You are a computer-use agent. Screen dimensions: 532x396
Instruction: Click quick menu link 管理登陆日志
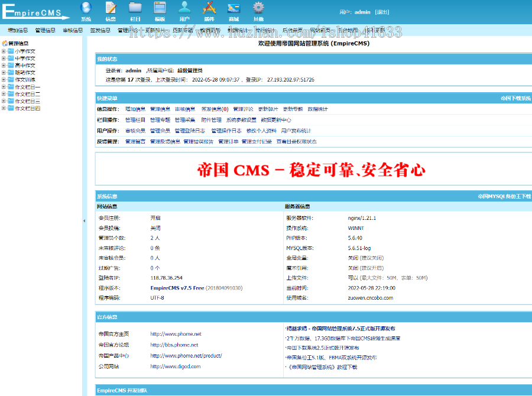pos(190,131)
